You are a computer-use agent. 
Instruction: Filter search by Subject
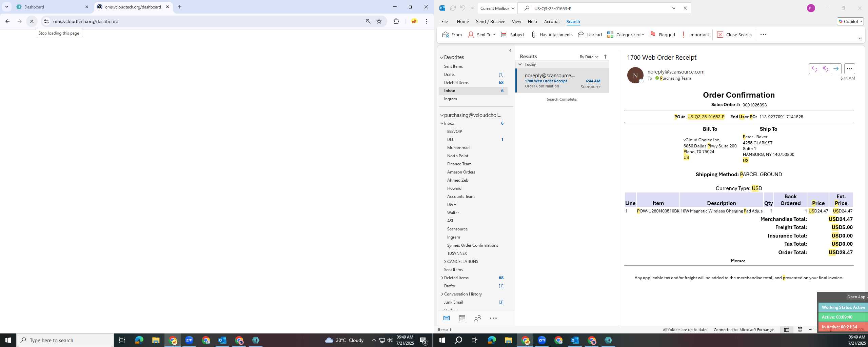[x=513, y=35]
